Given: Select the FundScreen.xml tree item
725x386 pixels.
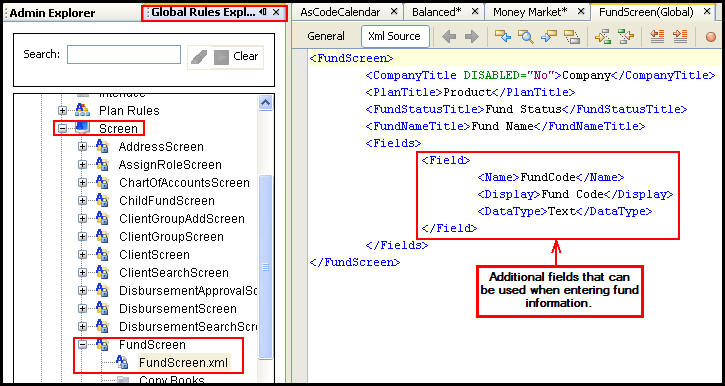Looking at the screenshot, I should 184,363.
